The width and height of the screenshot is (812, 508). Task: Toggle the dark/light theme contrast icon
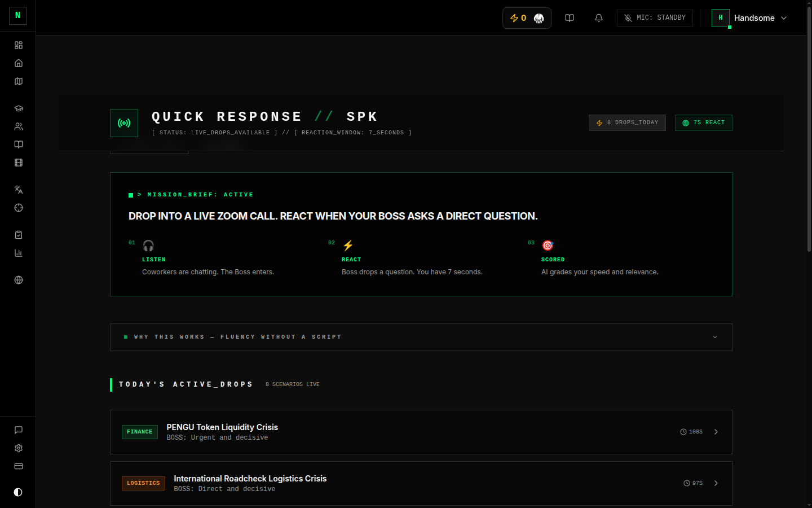click(x=18, y=492)
